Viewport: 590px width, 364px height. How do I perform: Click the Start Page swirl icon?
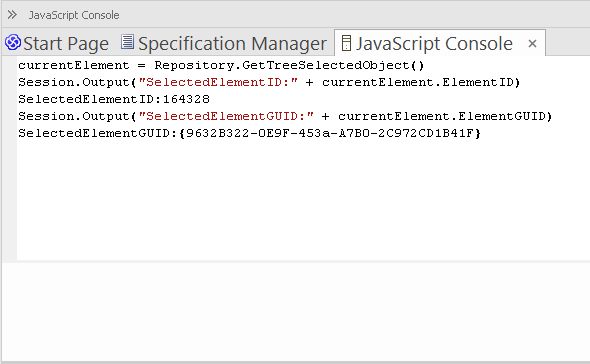coord(13,43)
